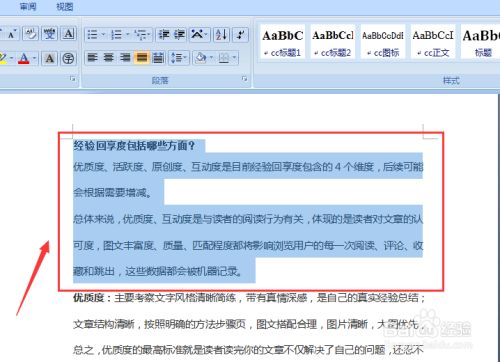Apply the red font color button
The image size is (500, 362).
tap(24, 59)
